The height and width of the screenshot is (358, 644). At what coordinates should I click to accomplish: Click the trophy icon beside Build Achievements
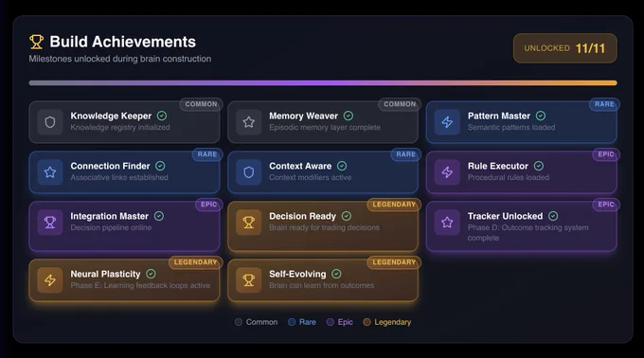click(36, 42)
